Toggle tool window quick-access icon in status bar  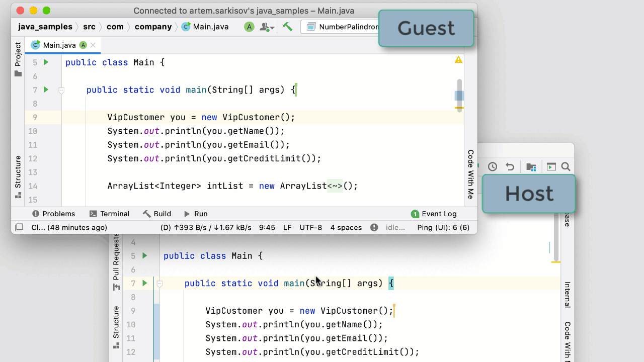tap(19, 227)
